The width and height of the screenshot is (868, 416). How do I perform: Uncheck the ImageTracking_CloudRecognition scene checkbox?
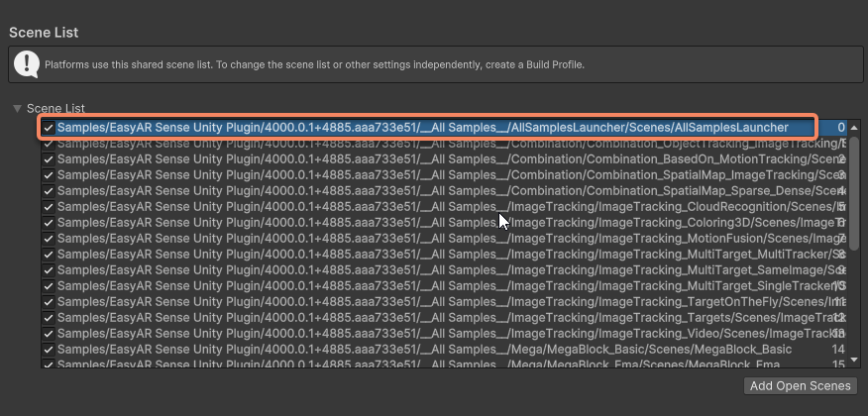point(49,207)
